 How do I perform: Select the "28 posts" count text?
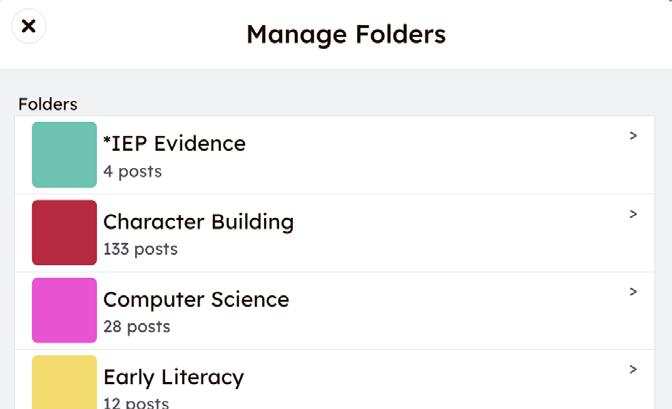coord(136,327)
